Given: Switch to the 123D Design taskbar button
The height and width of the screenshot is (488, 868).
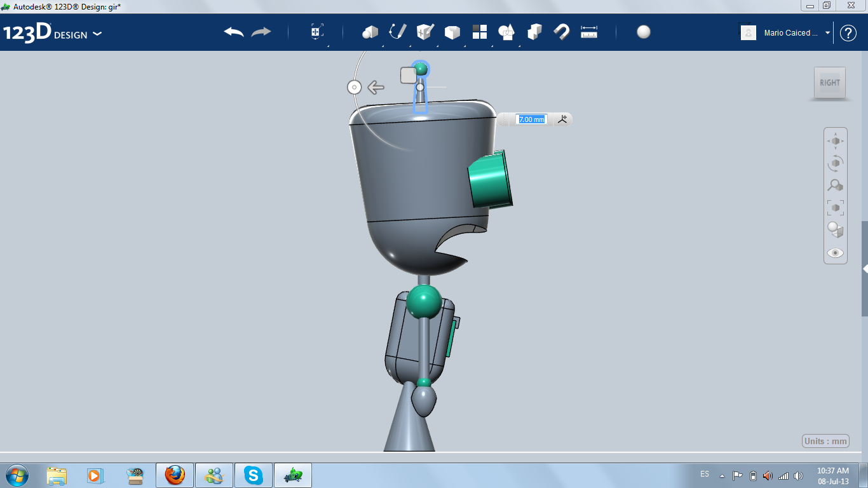Looking at the screenshot, I should pos(293,475).
